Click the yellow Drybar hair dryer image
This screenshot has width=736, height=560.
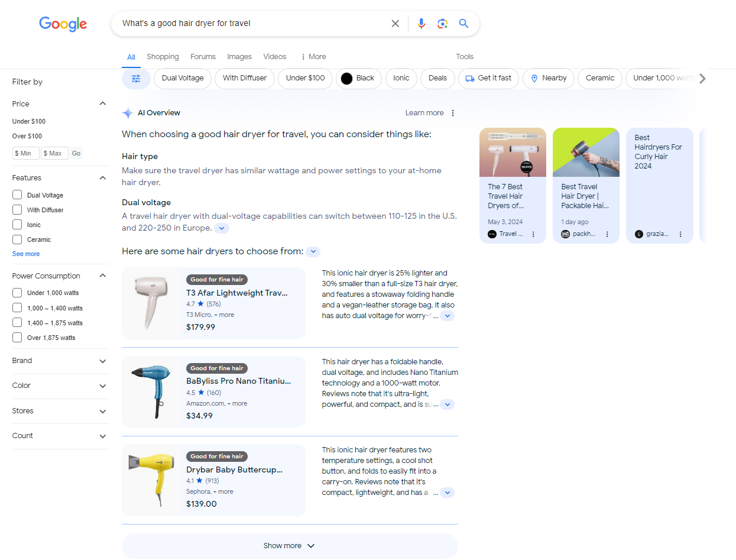coord(151,480)
